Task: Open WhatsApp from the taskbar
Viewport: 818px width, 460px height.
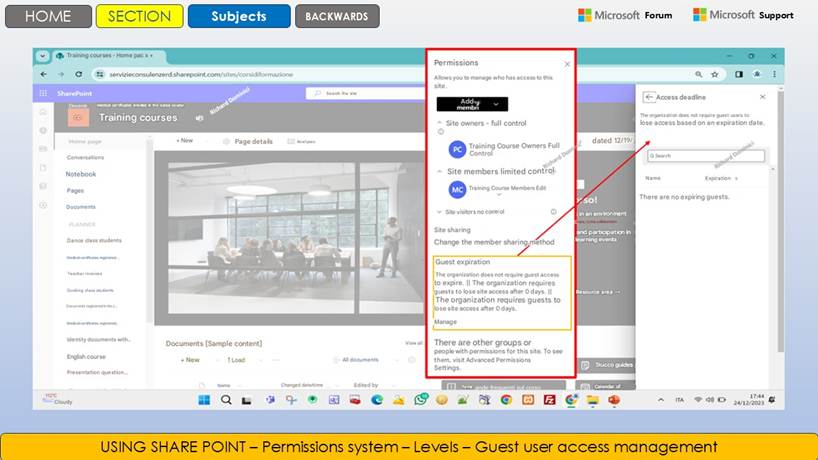Action: 421,400
